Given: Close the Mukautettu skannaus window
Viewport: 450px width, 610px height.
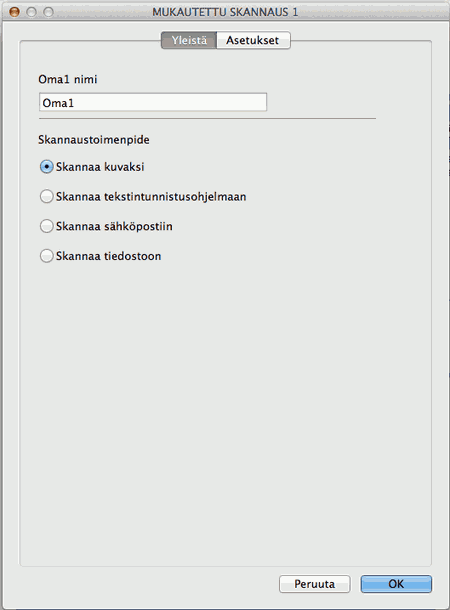Looking at the screenshot, I should tap(14, 12).
